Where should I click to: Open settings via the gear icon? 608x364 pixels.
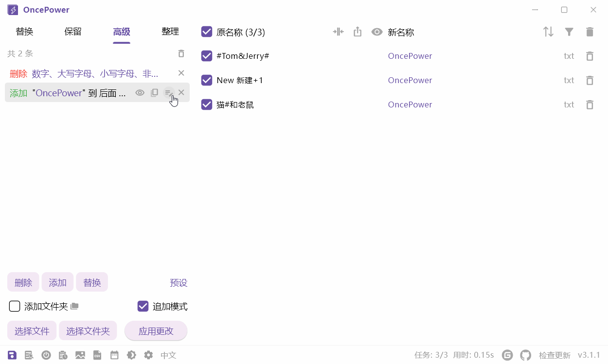[148, 355]
